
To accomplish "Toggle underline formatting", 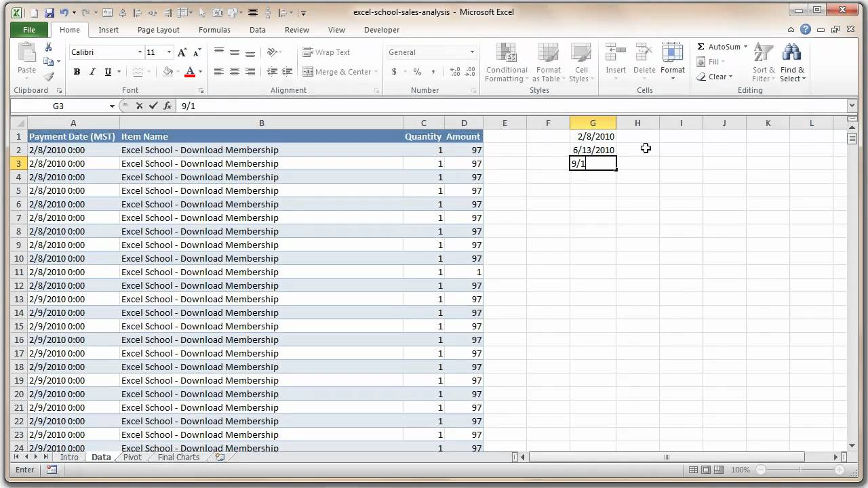I will point(107,72).
